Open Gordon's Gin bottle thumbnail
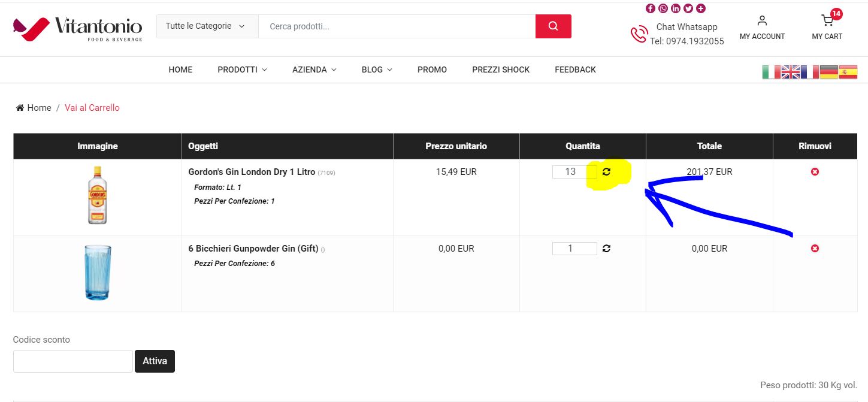The image size is (868, 402). pyautogui.click(x=98, y=195)
